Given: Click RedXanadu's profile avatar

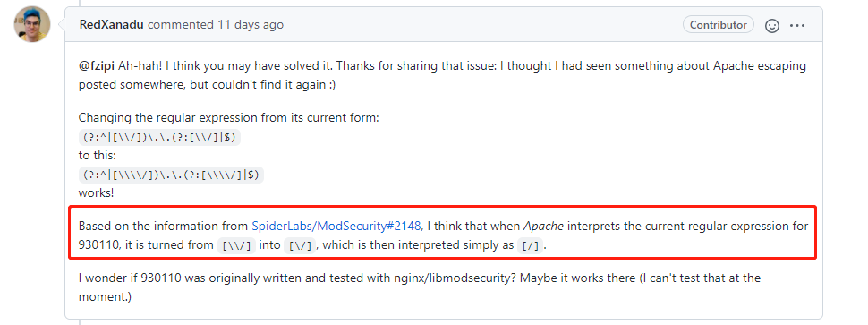Looking at the screenshot, I should 32,24.
